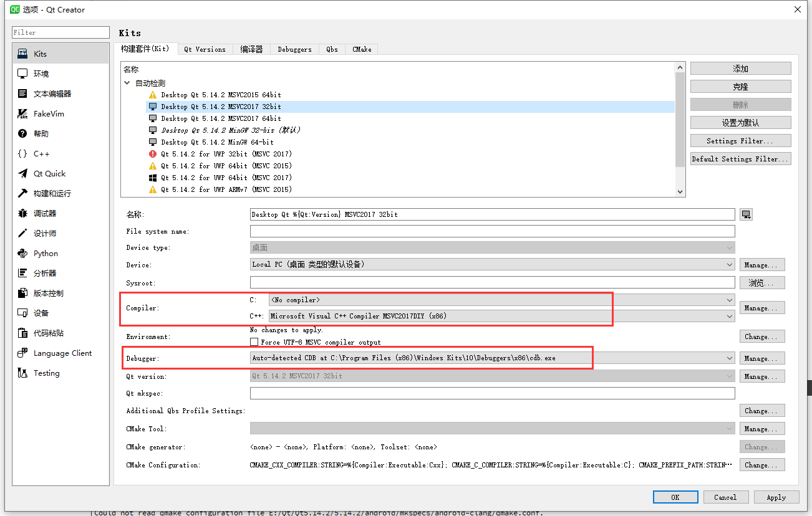Click Windows icon of UWP 64bit MSVC 2017 kit
This screenshot has height=516, width=812.
[153, 178]
